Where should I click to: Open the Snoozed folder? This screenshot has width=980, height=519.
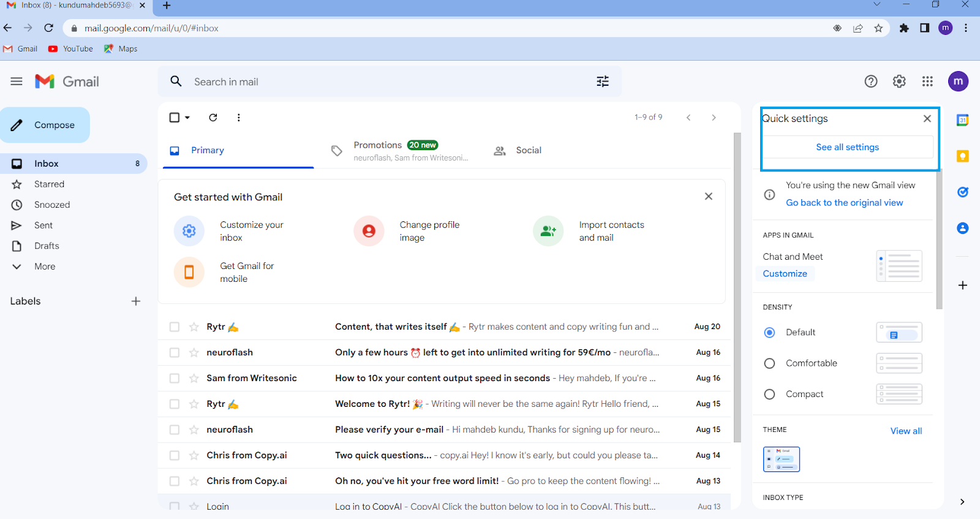click(x=73, y=205)
